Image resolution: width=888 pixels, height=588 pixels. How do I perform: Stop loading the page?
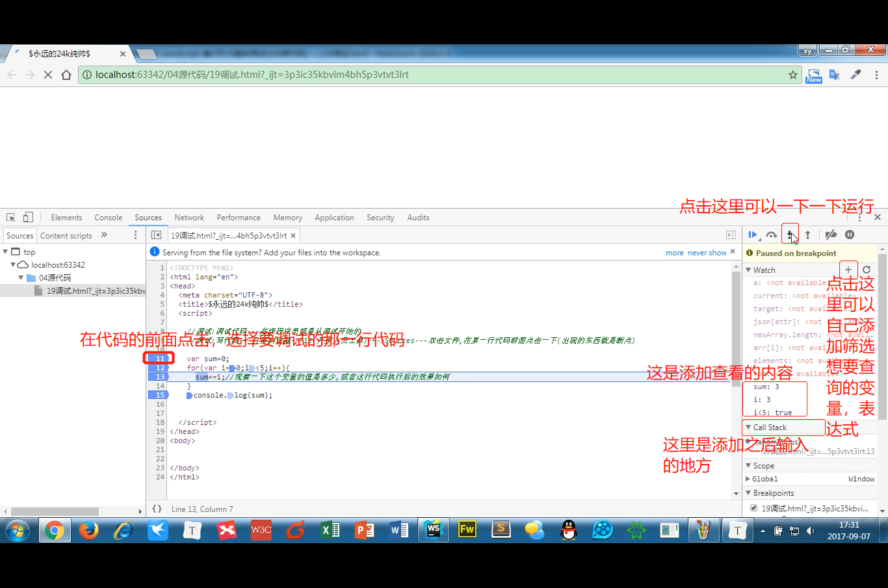pos(47,75)
